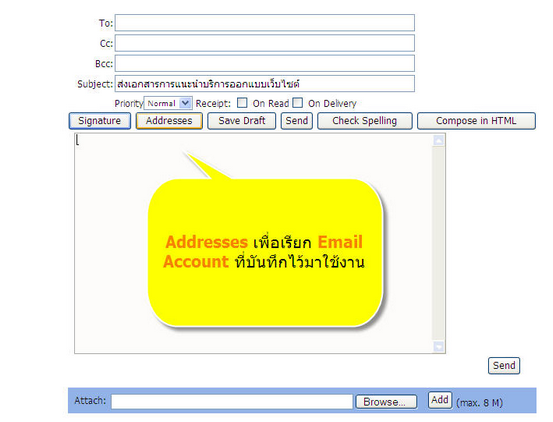553x422 pixels.
Task: Click the Priority dropdown arrow
Action: tap(185, 103)
